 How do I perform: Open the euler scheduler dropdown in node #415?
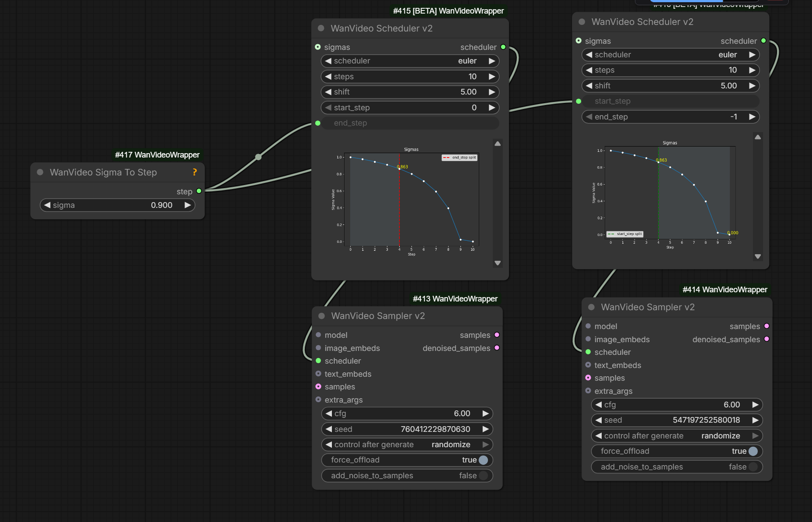coord(410,61)
